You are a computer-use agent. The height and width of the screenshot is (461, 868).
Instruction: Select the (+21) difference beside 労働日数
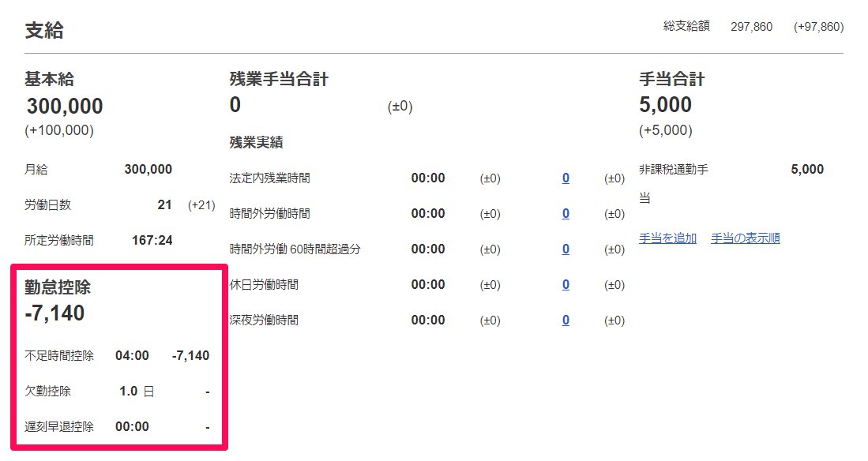(201, 204)
